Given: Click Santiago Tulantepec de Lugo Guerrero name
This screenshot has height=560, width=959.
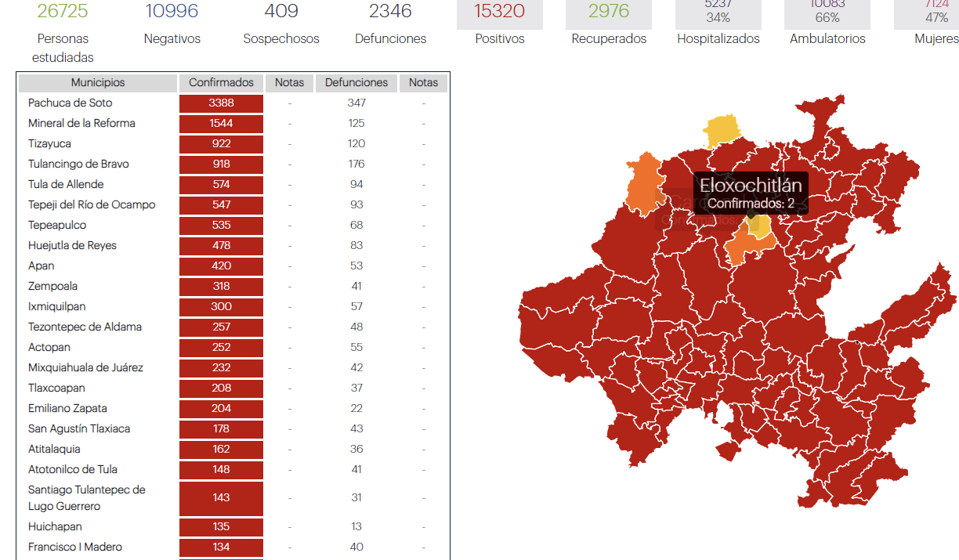Looking at the screenshot, I should 86,497.
